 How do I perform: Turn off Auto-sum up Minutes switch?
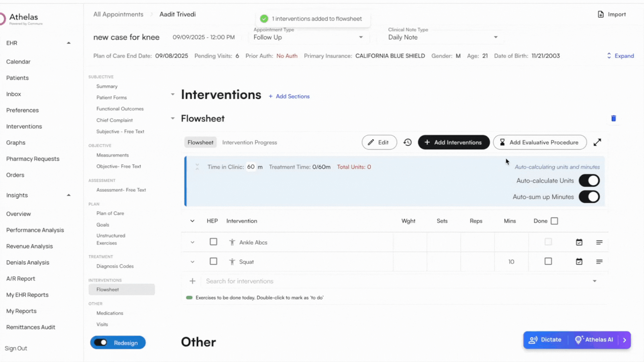pos(589,197)
